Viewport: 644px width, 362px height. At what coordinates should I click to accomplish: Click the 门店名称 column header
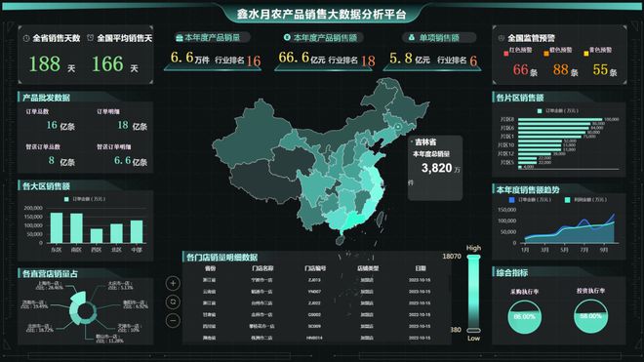(x=262, y=268)
